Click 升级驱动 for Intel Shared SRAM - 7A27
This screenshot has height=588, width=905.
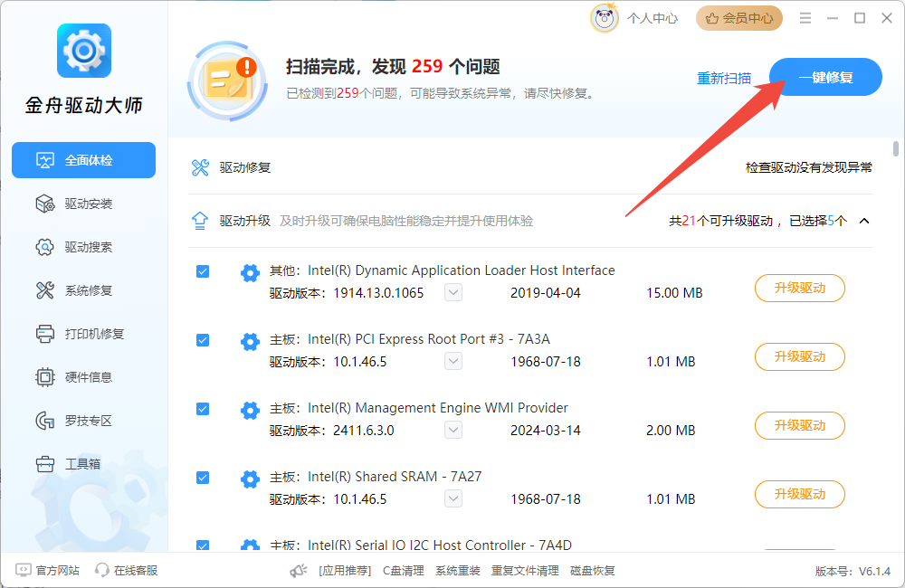(799, 494)
